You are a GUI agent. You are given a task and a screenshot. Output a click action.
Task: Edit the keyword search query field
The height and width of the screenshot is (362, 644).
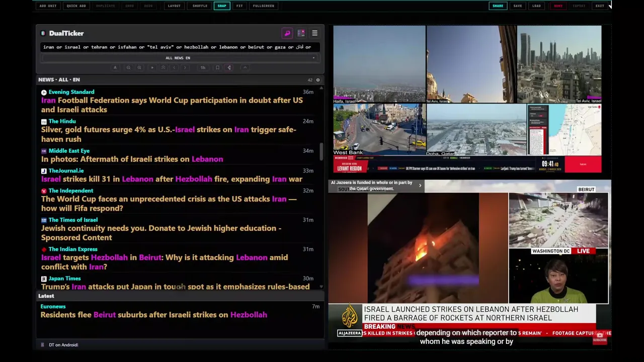point(180,47)
